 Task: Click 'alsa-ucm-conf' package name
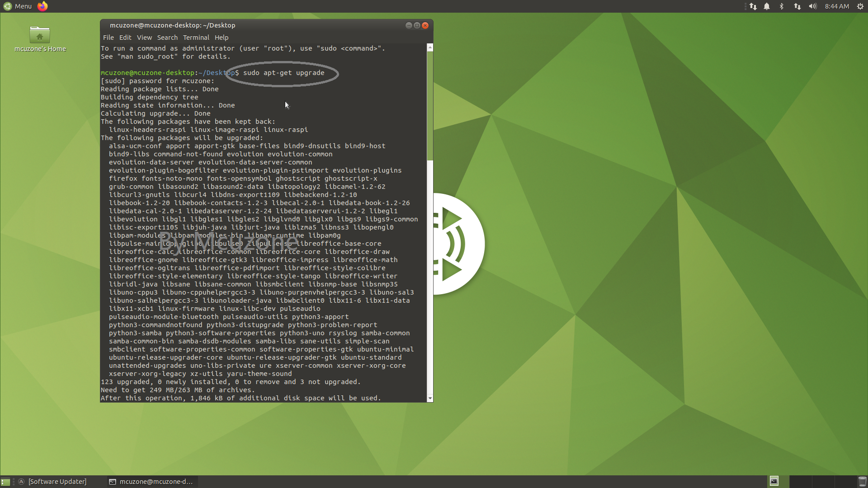point(135,146)
